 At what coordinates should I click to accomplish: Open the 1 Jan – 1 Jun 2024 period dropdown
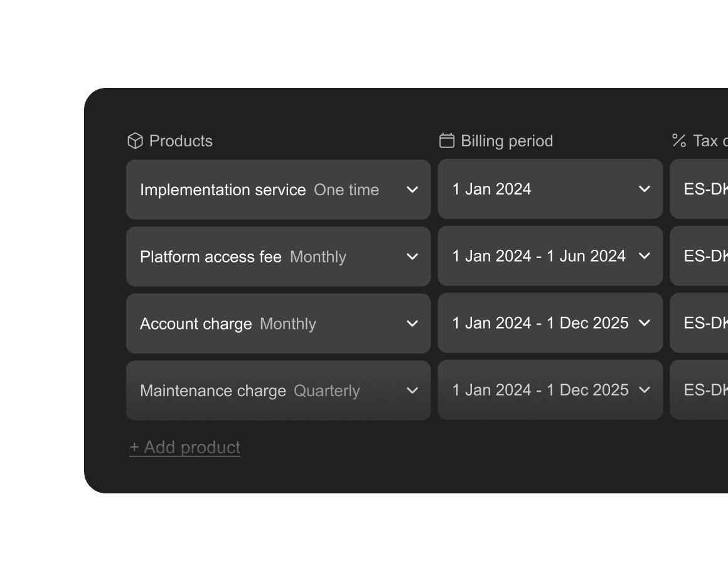coord(540,256)
